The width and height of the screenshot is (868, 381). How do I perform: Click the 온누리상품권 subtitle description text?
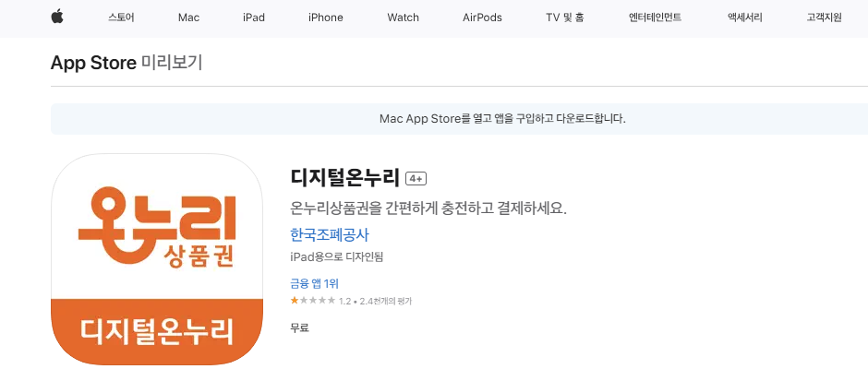pyautogui.click(x=428, y=208)
